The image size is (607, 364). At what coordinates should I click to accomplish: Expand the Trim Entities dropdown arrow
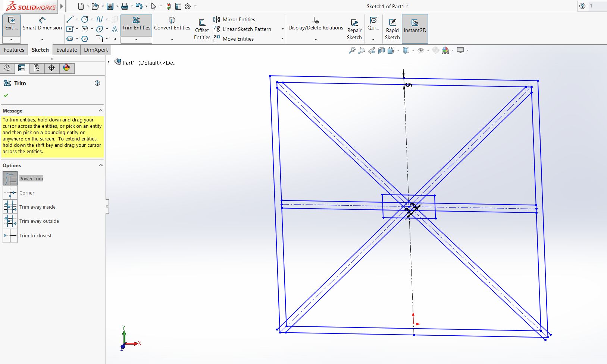point(136,39)
